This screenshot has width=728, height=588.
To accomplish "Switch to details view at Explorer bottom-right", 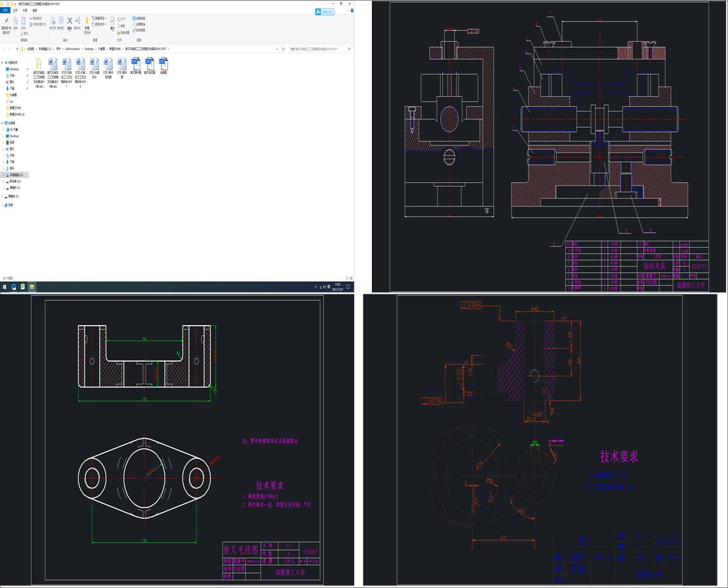I will tap(348, 278).
